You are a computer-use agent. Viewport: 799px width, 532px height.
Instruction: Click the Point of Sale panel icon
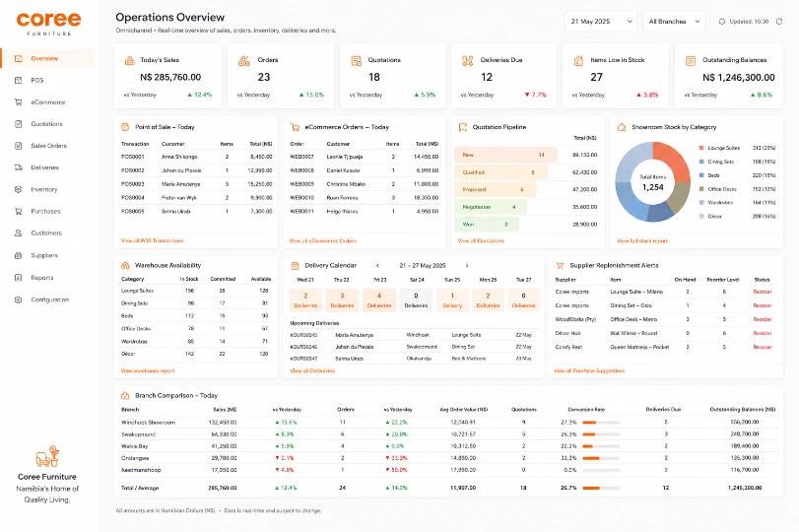[x=125, y=127]
